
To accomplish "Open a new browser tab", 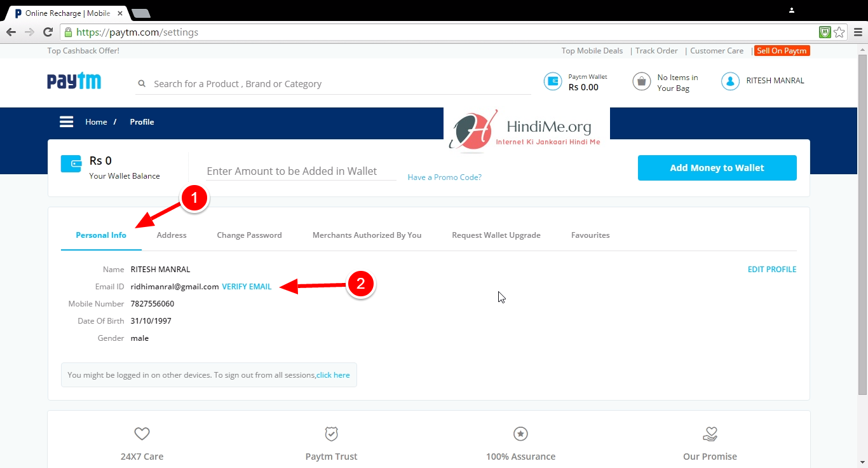I will (140, 12).
